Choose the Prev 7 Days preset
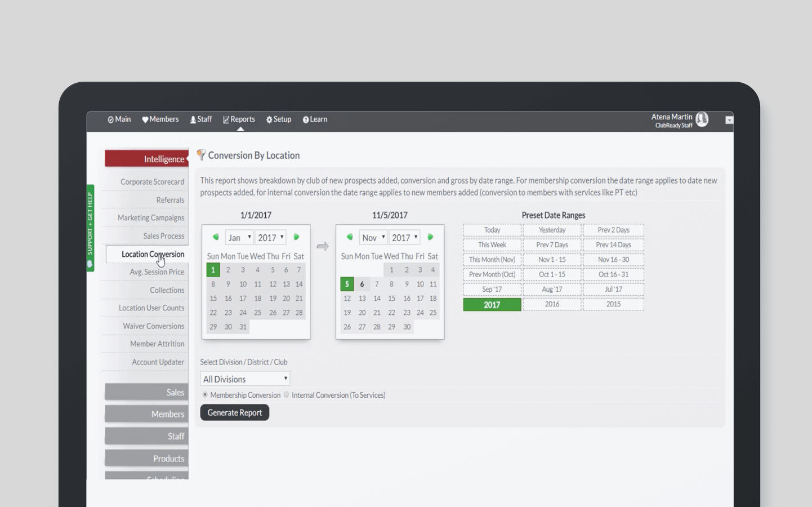This screenshot has height=507, width=812. [552, 245]
